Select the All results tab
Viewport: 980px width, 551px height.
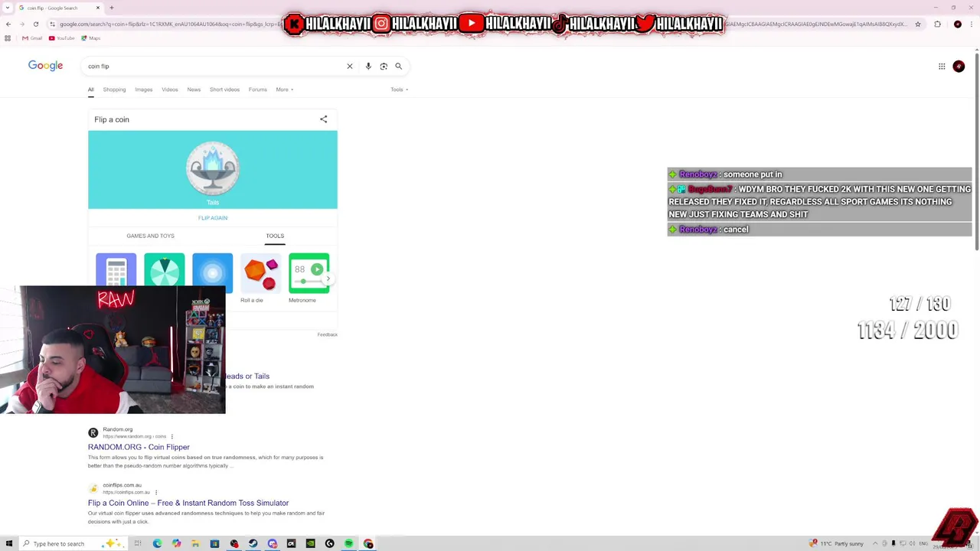90,90
